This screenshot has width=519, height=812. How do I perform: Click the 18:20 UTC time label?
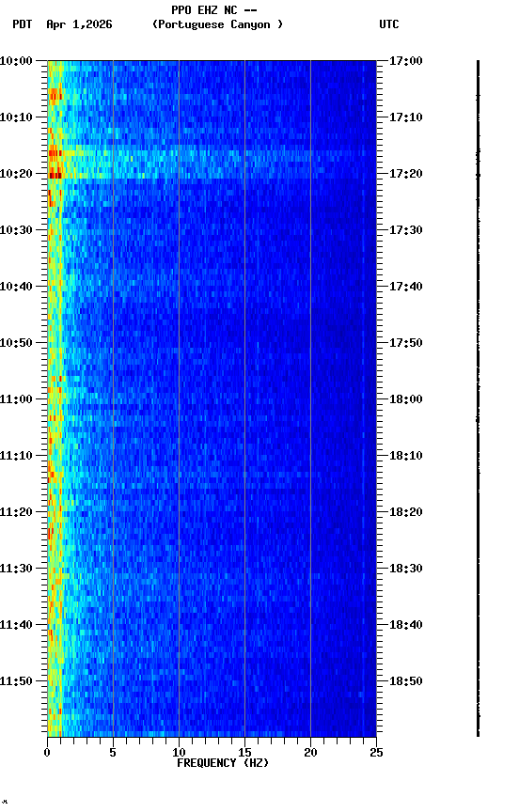(406, 513)
